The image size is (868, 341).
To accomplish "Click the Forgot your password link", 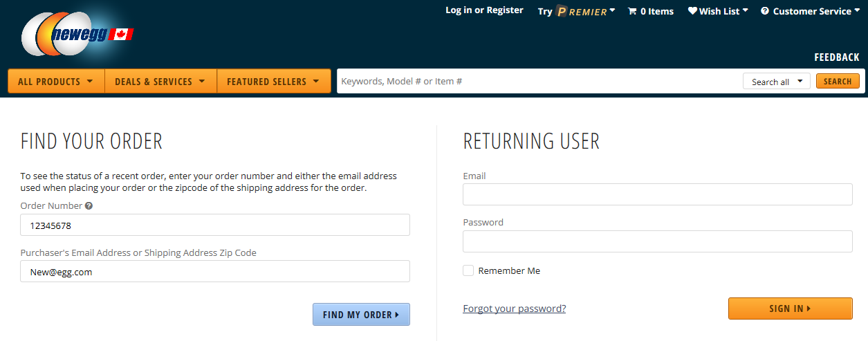I will click(x=515, y=308).
